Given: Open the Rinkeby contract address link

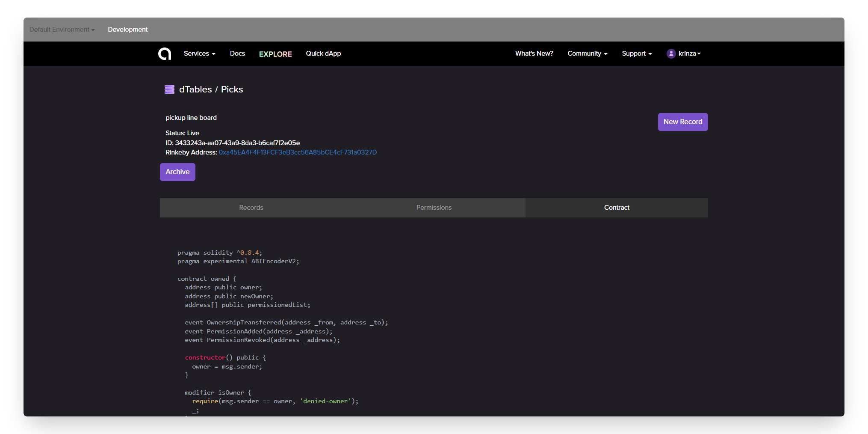Looking at the screenshot, I should (x=298, y=152).
